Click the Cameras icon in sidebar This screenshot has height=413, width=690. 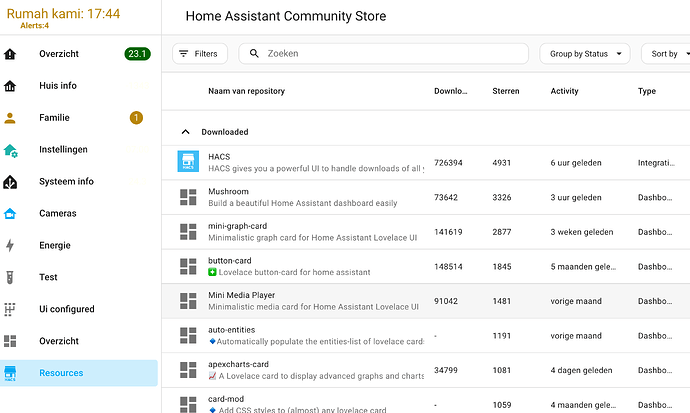tap(10, 214)
